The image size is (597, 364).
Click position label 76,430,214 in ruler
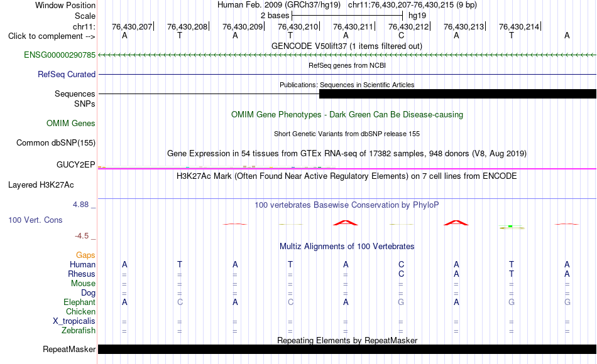[x=519, y=26]
